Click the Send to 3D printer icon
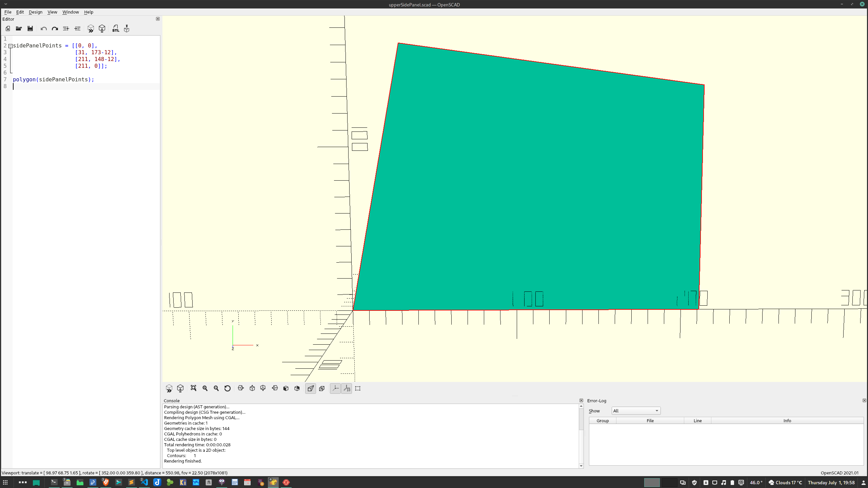 tap(126, 28)
